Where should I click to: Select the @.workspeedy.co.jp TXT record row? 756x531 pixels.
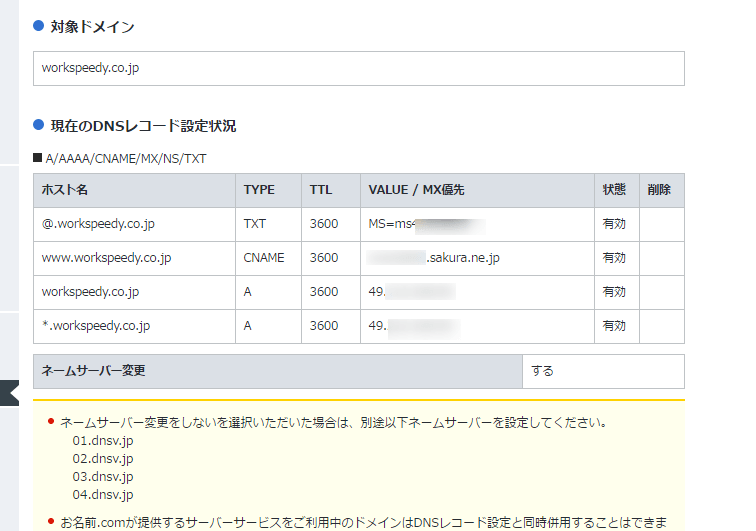96,224
